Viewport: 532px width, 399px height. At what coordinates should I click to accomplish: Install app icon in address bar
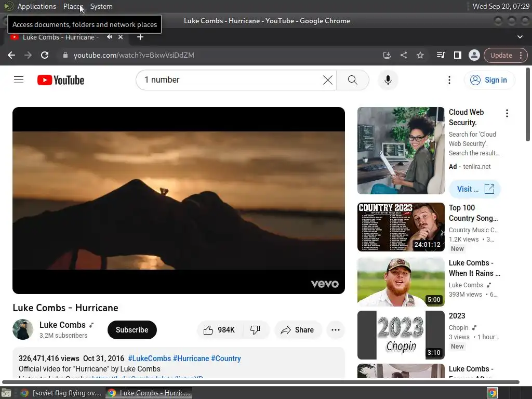(x=387, y=55)
